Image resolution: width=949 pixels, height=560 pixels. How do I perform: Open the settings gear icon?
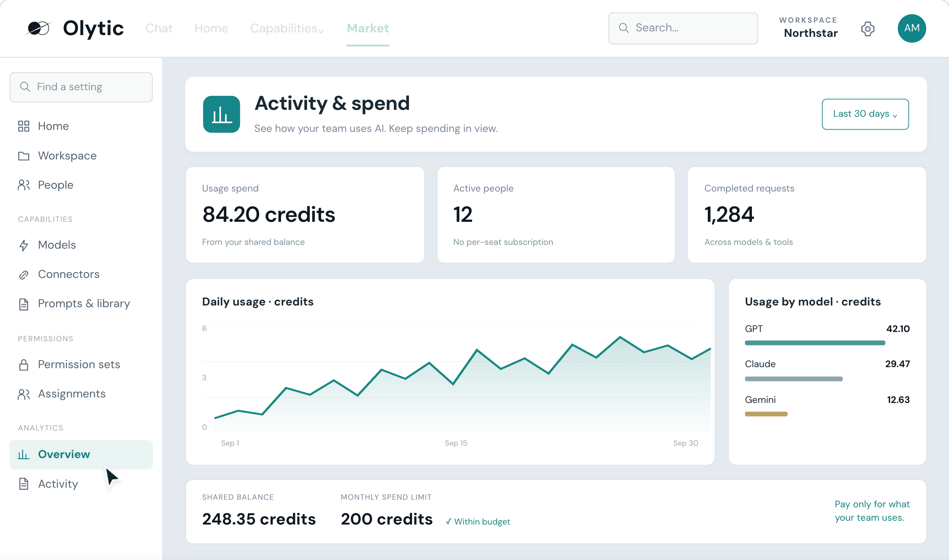[x=867, y=28]
